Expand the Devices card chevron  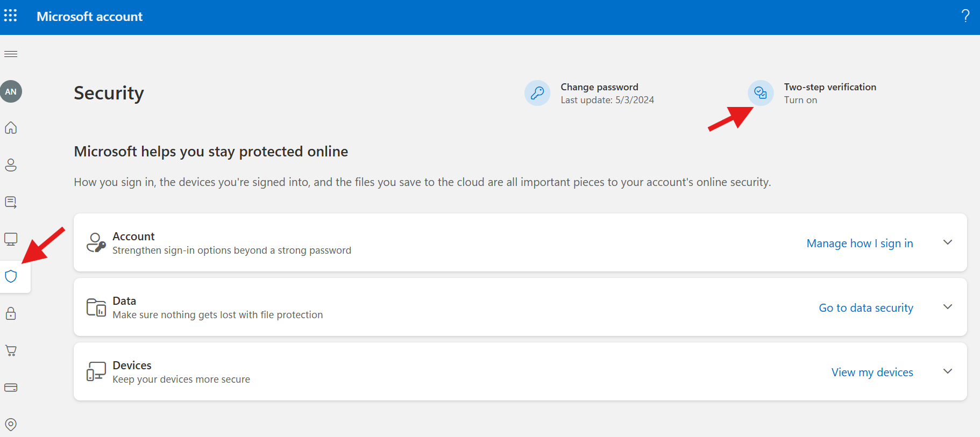pyautogui.click(x=948, y=371)
